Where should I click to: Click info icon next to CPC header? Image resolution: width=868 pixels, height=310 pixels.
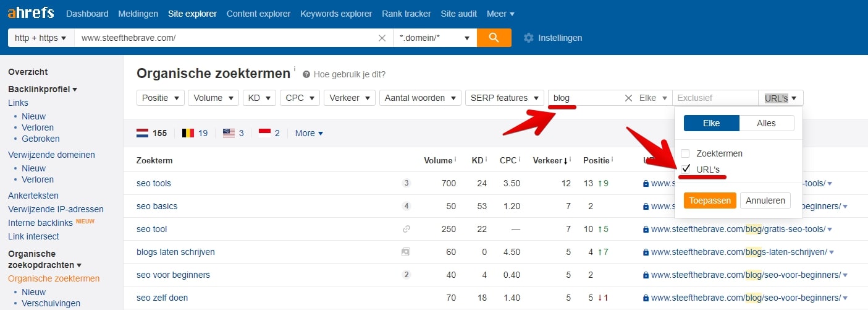(x=520, y=159)
